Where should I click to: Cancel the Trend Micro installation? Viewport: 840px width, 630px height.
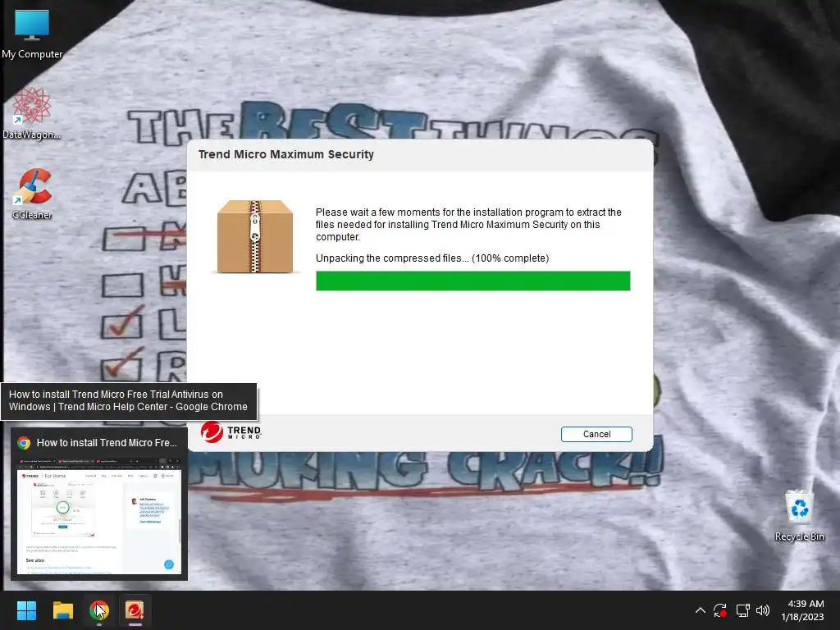[x=596, y=434]
